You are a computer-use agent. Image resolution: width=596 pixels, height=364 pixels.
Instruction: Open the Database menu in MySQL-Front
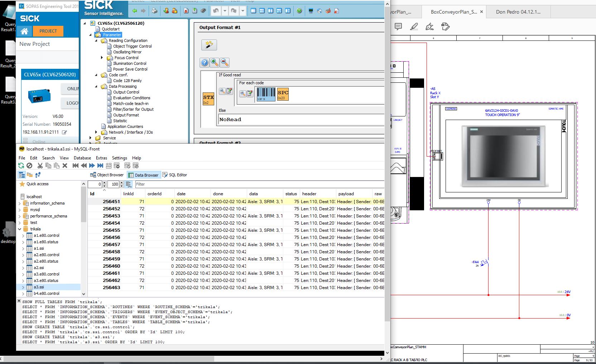tap(82, 158)
